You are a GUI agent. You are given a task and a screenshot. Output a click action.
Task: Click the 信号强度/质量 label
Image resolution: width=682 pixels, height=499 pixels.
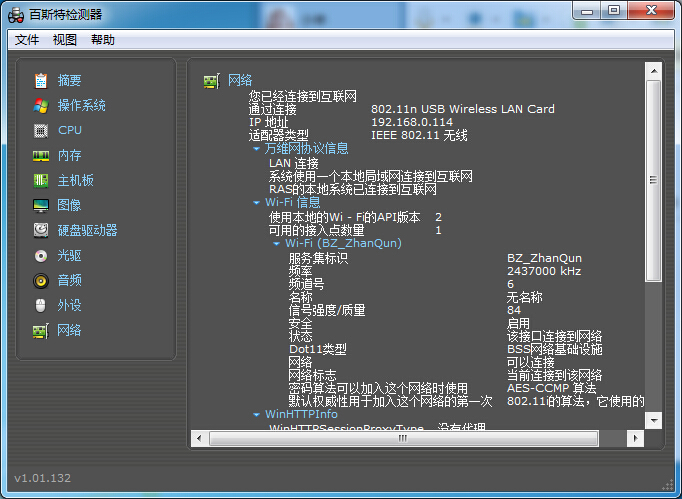[327, 311]
